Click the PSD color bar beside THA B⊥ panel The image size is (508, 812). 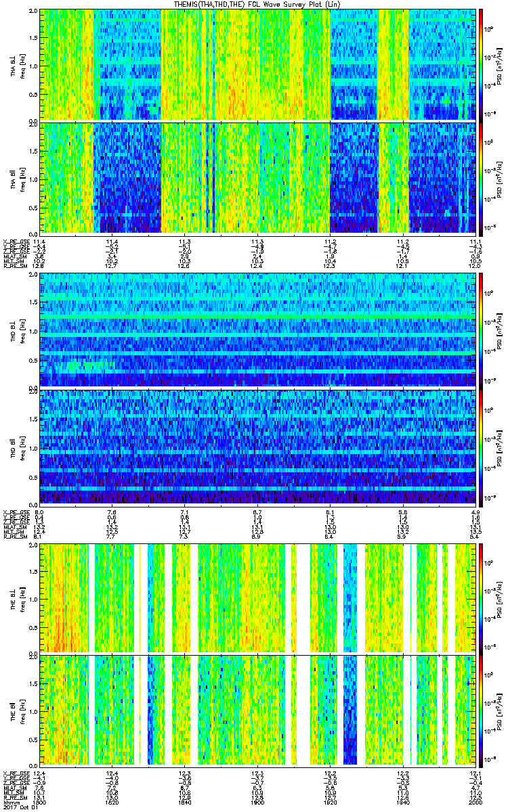click(x=481, y=64)
